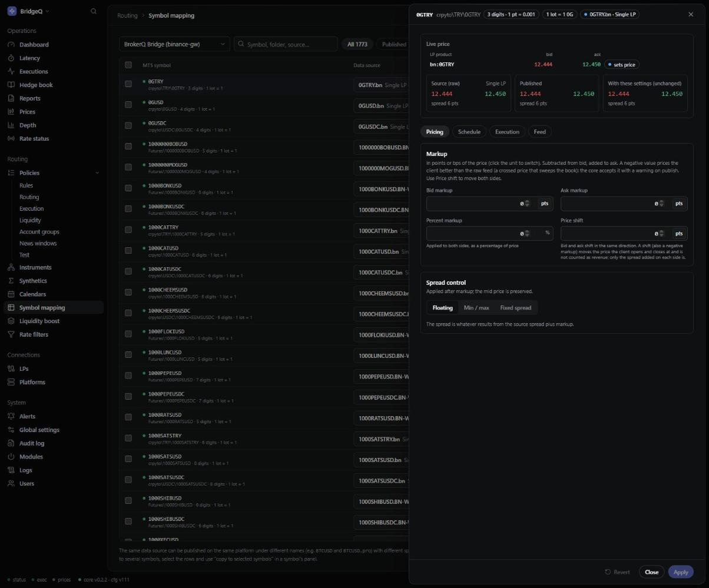Check the 0GUSD row checkbox
709x588 pixels.
128,105
